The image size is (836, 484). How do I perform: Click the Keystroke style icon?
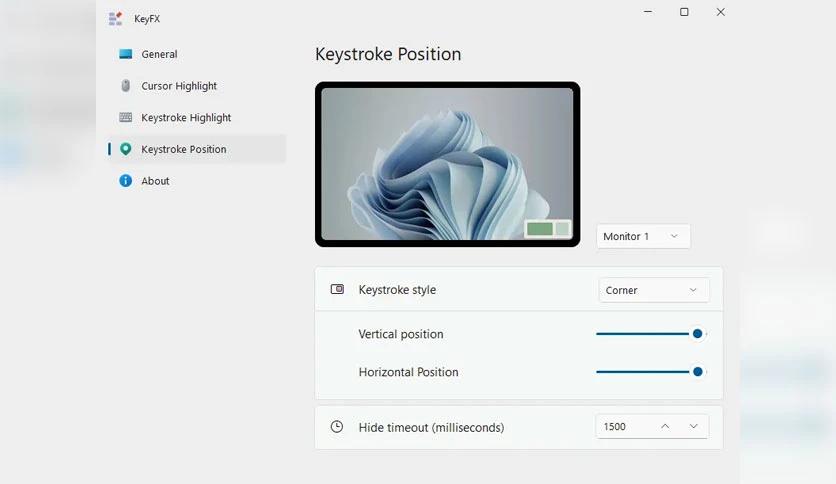(x=337, y=289)
